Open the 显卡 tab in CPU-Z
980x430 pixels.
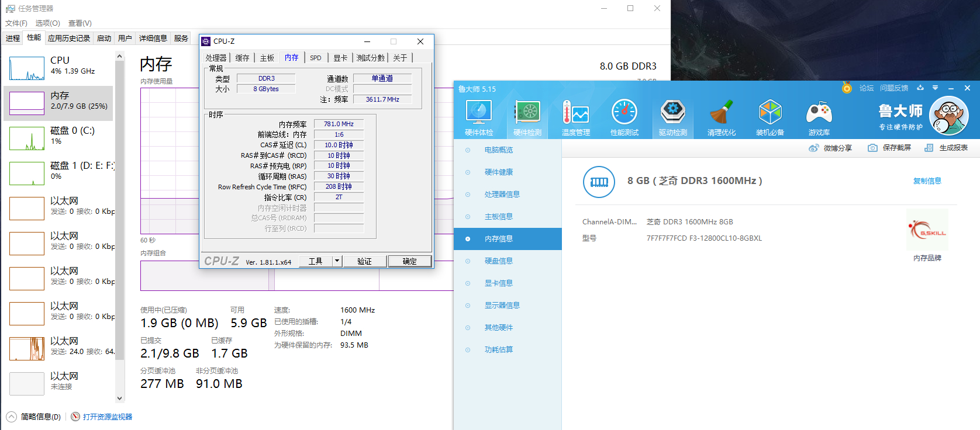pos(340,58)
